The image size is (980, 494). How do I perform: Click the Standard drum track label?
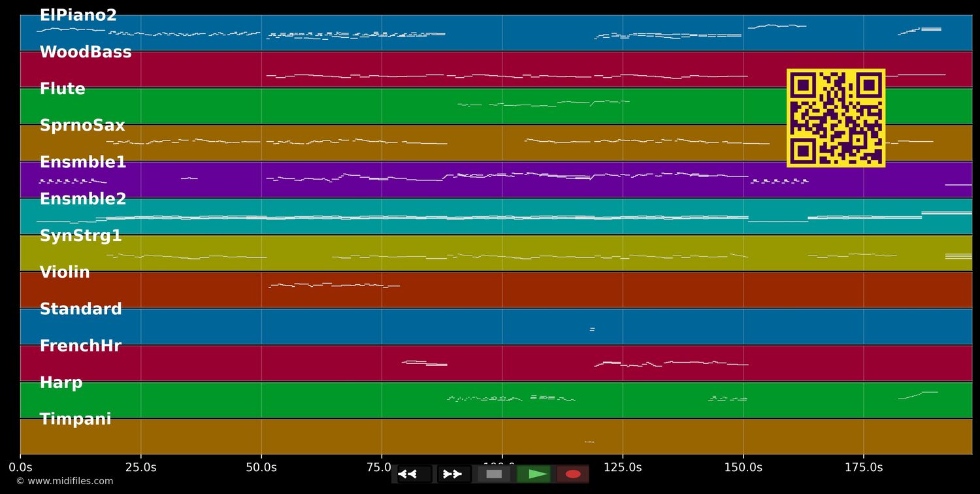[81, 309]
